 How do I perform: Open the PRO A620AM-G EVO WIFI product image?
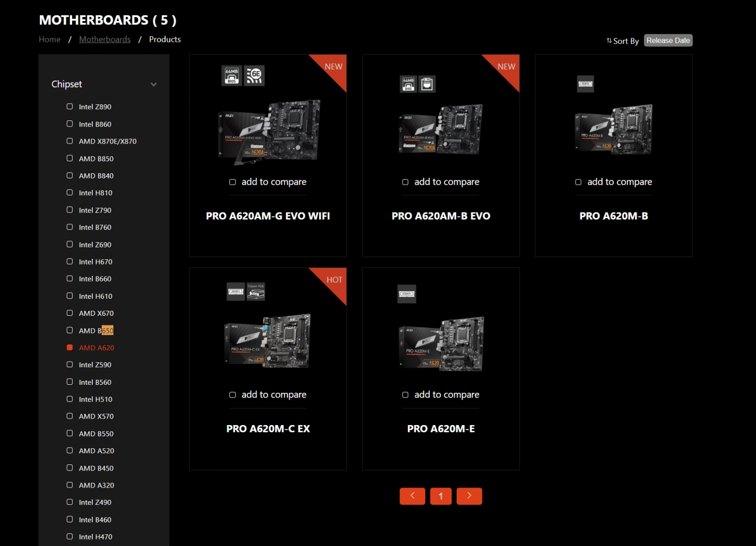[269, 131]
